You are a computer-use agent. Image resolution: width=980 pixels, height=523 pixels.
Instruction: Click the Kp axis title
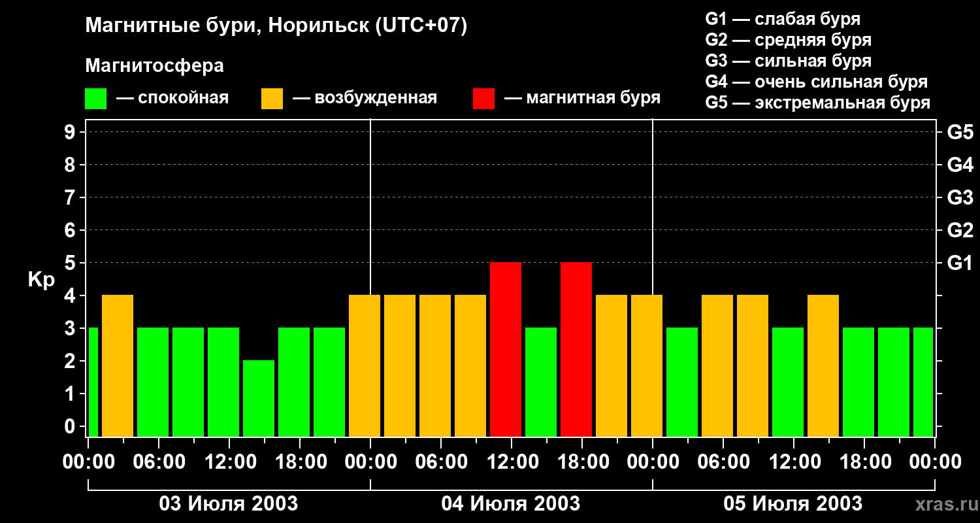[41, 280]
